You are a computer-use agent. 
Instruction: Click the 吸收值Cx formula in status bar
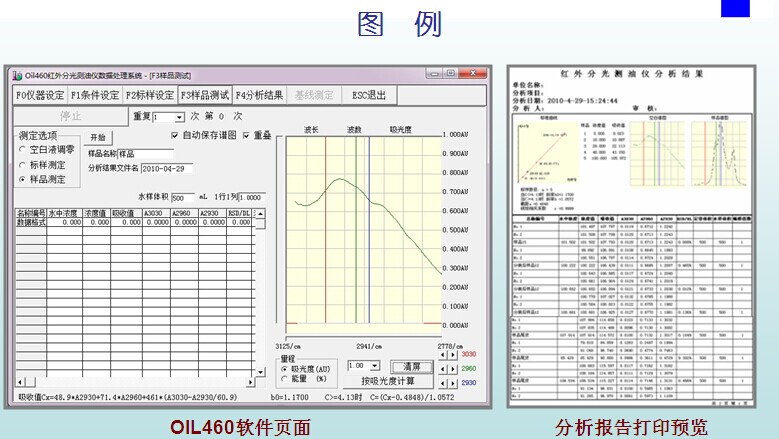click(x=128, y=397)
